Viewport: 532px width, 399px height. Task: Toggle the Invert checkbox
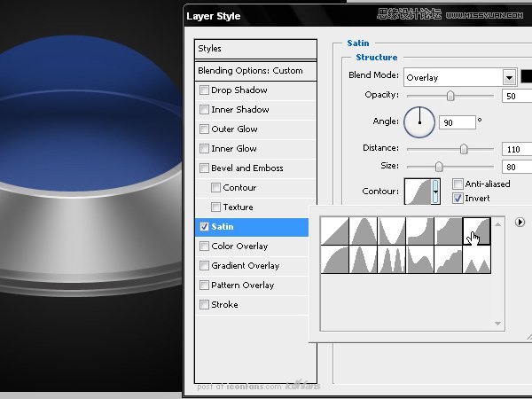coord(458,198)
